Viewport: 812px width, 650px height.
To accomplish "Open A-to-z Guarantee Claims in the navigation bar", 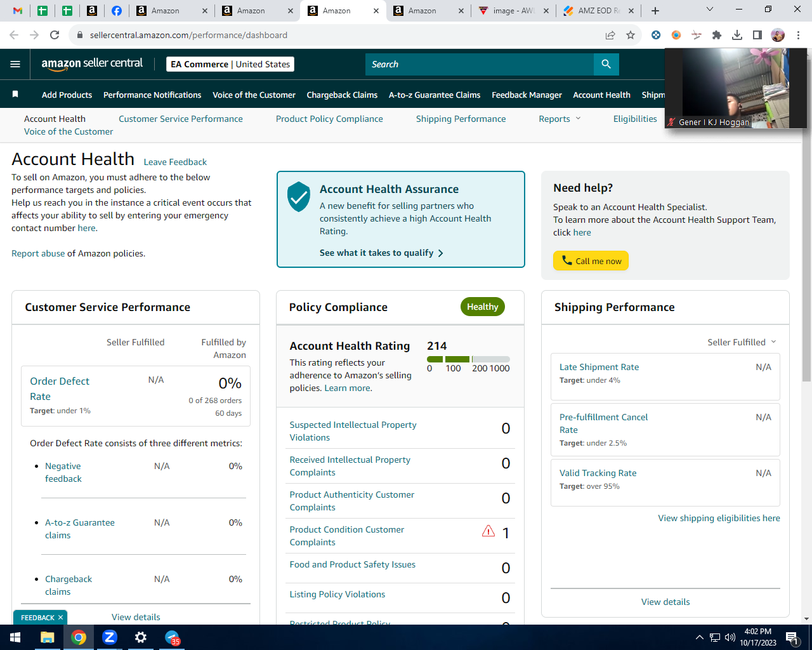I will pos(435,95).
